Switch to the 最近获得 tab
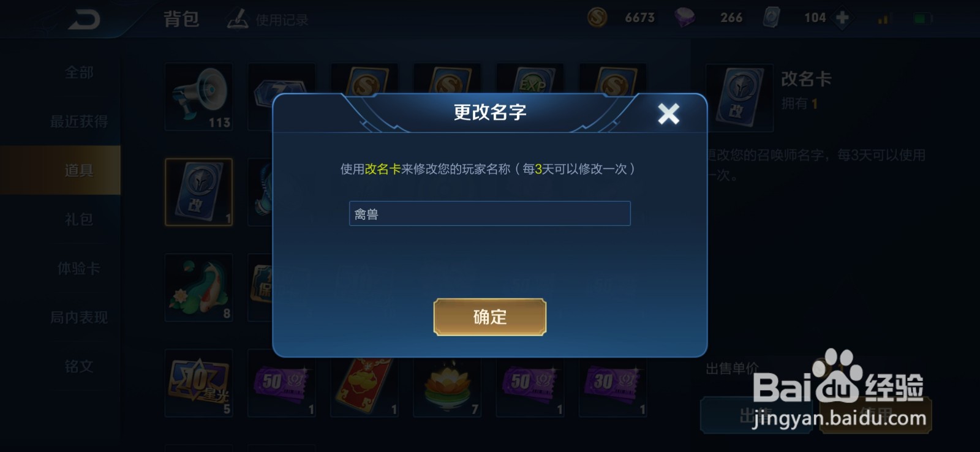This screenshot has width=980, height=452. [x=79, y=121]
